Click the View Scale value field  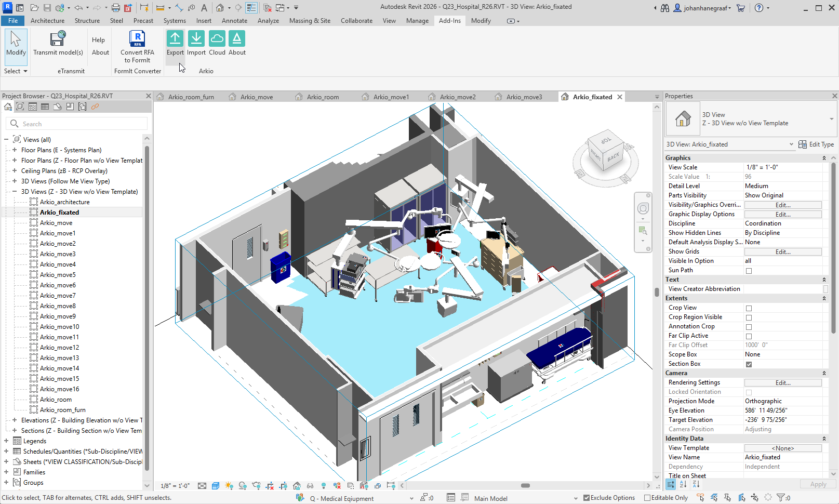click(x=783, y=167)
